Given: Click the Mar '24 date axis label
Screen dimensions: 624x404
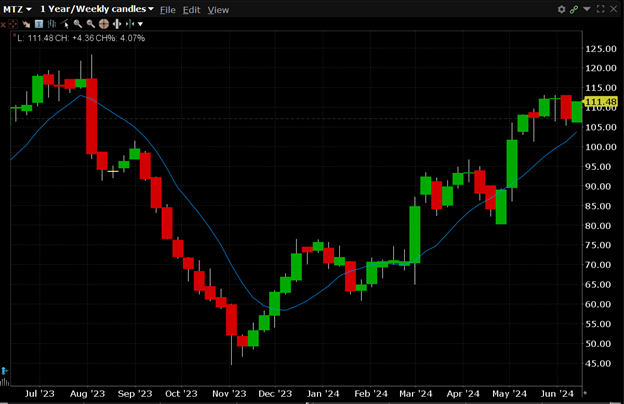Looking at the screenshot, I should click(x=415, y=394).
